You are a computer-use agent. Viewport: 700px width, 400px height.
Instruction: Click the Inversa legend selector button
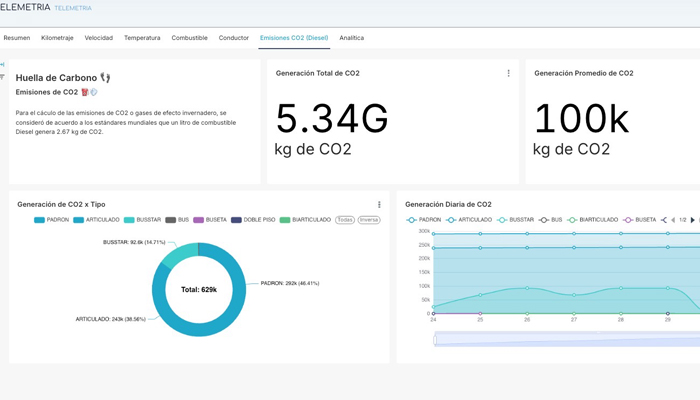tap(369, 220)
